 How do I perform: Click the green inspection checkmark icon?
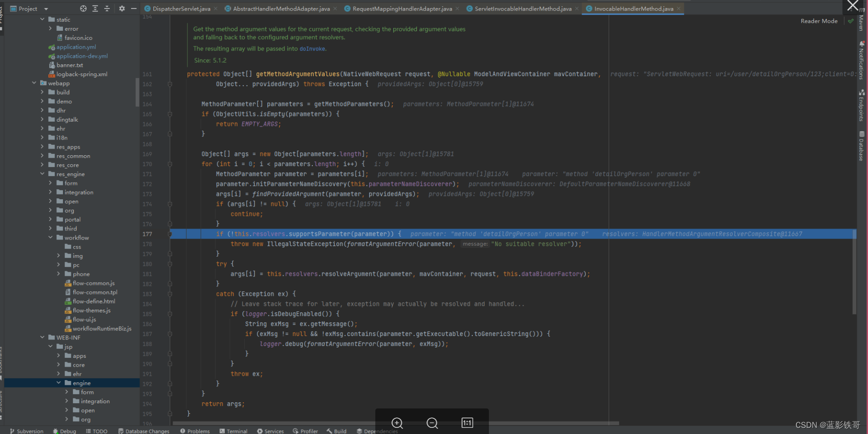click(850, 21)
